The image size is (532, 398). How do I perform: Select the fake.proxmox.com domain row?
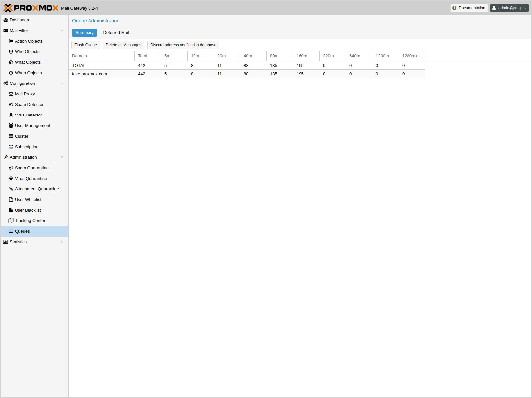click(x=89, y=74)
